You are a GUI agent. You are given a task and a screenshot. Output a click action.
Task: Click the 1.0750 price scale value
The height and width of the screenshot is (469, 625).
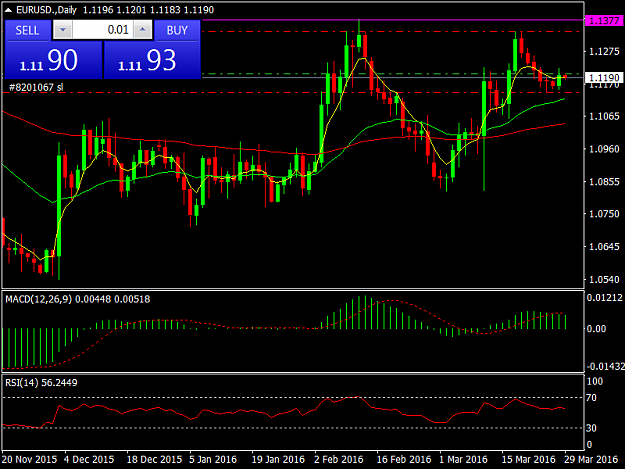pos(604,214)
